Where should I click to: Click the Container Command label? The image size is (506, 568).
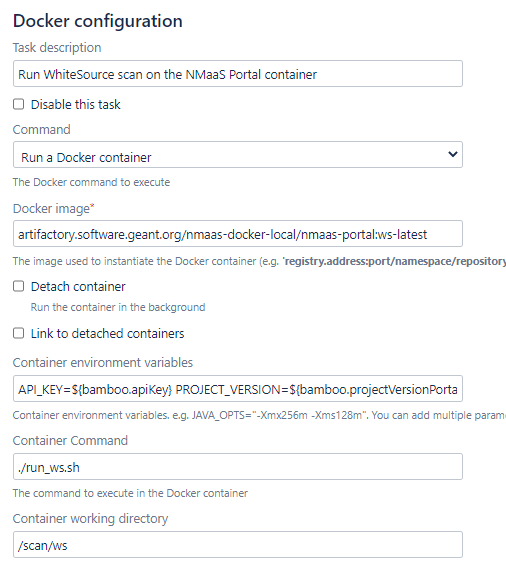click(70, 440)
